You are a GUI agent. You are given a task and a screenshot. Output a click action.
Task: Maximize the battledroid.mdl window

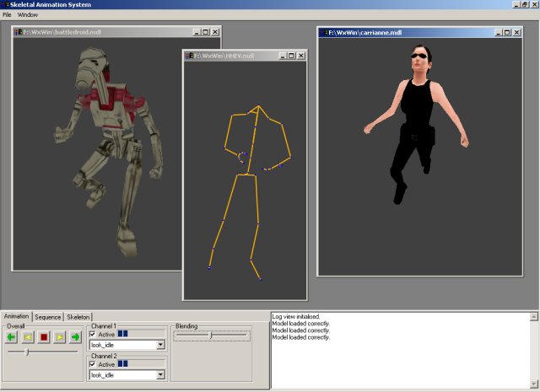[205, 32]
